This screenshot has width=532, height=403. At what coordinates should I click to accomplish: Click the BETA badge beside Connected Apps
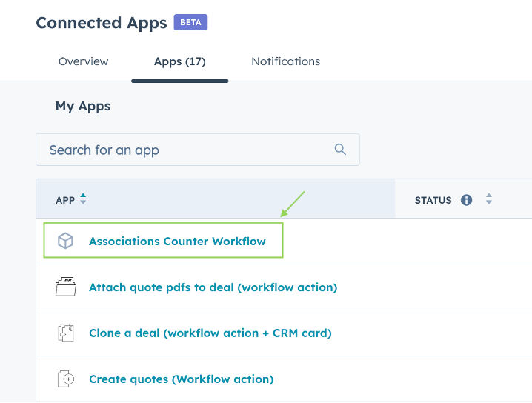coord(190,22)
